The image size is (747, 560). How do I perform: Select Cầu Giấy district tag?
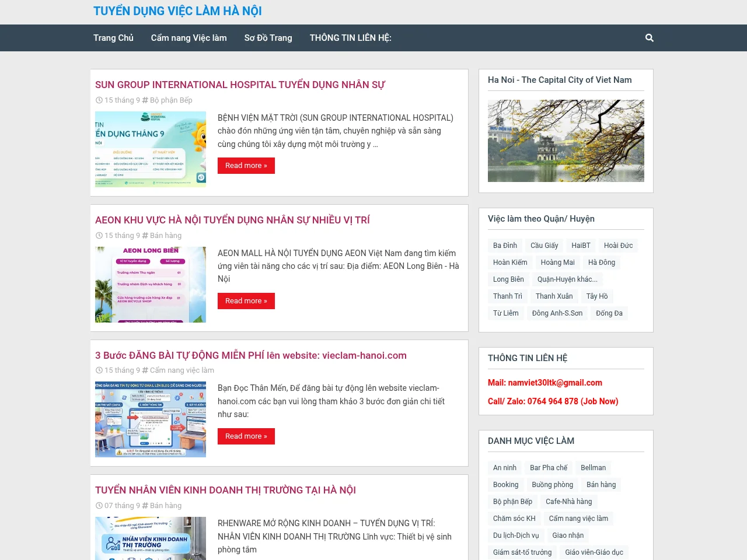[544, 246]
